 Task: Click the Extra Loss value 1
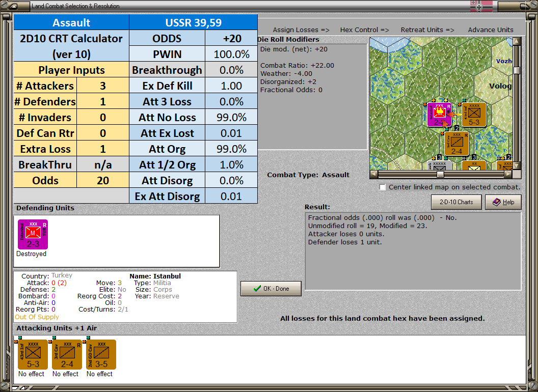pyautogui.click(x=103, y=149)
